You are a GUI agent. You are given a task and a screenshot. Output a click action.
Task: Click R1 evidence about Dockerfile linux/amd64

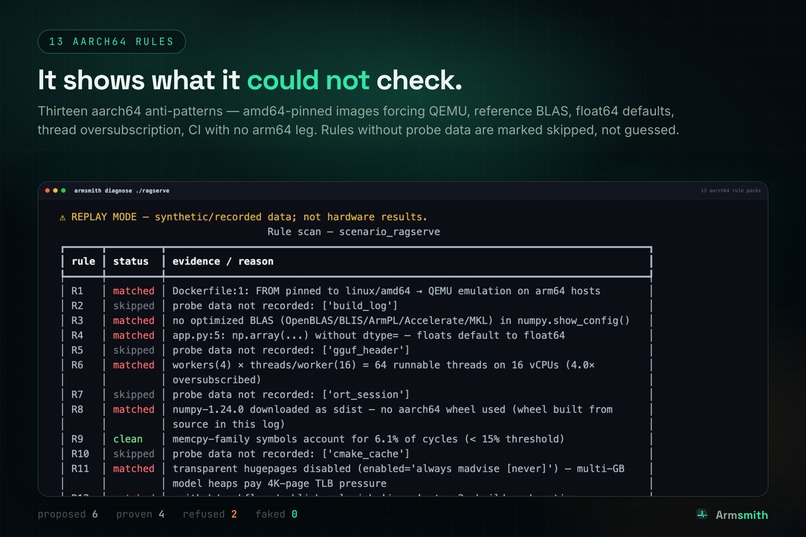386,291
